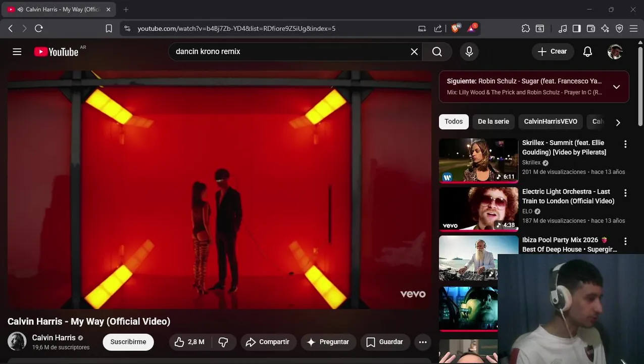Close the Calvin Harris tab

click(108, 10)
